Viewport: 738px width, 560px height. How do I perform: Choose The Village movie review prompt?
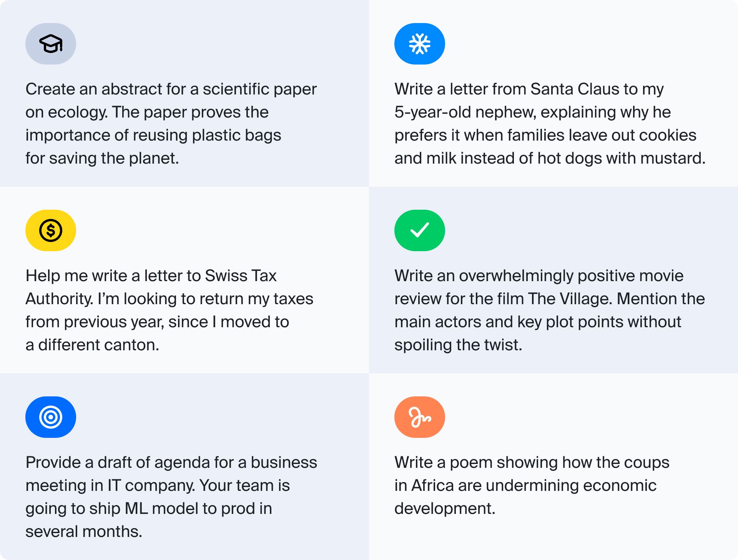[550, 310]
